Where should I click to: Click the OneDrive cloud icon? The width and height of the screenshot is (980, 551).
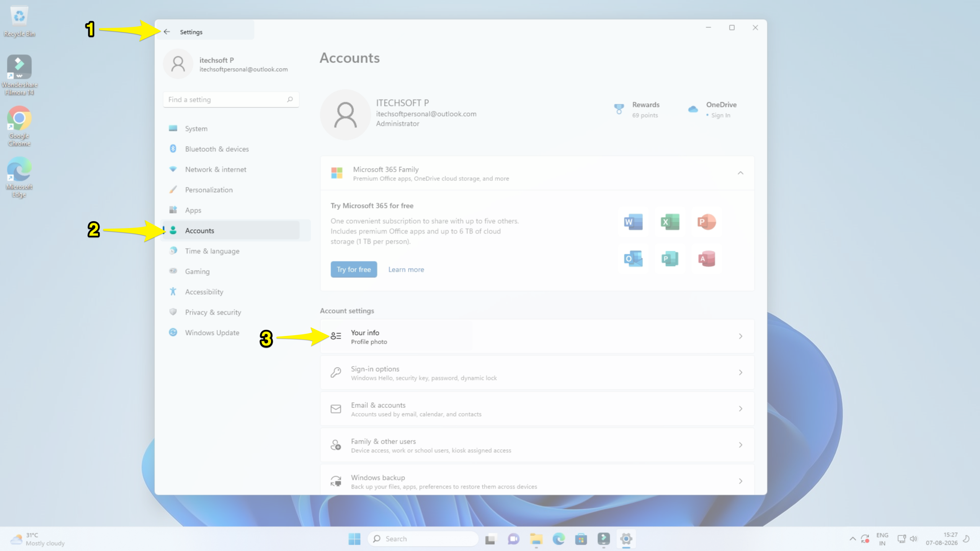pyautogui.click(x=693, y=109)
